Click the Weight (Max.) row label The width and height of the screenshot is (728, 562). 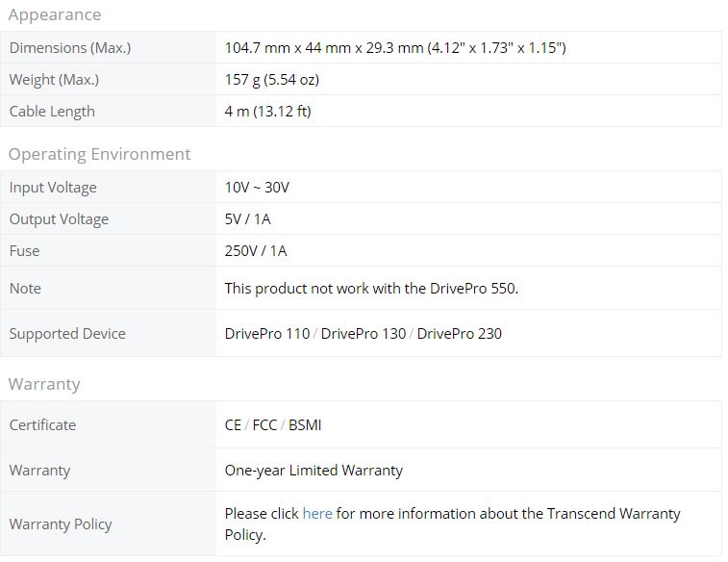pyautogui.click(x=54, y=80)
